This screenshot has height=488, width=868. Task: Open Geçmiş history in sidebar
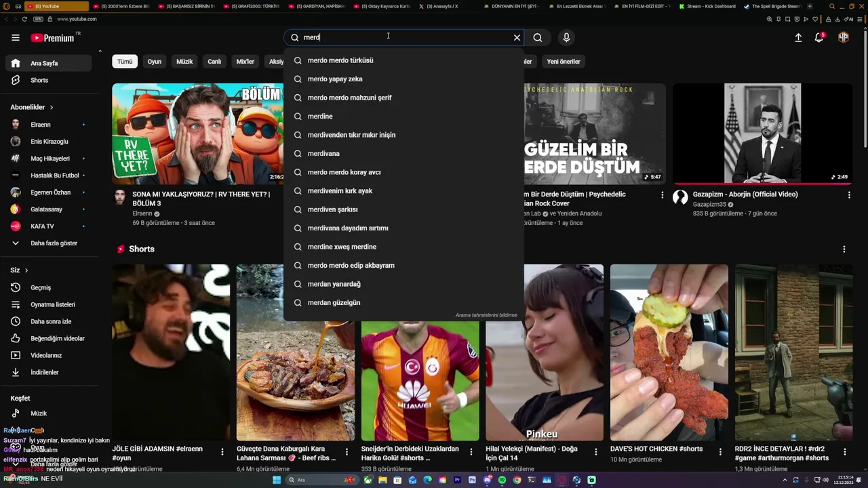pyautogui.click(x=49, y=287)
